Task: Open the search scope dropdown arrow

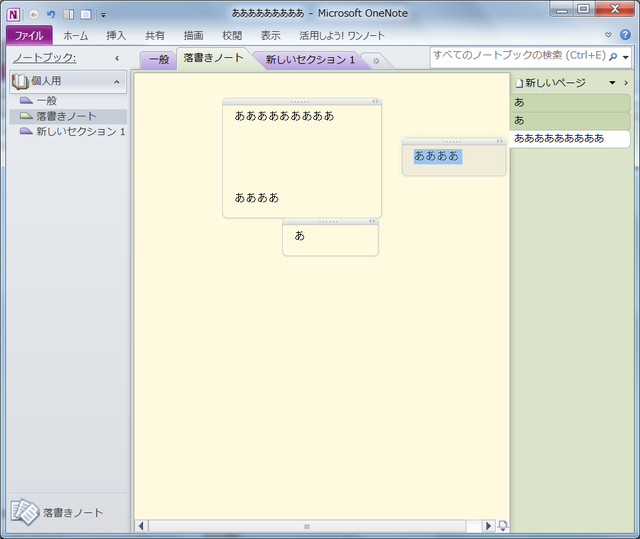Action: pyautogui.click(x=625, y=58)
